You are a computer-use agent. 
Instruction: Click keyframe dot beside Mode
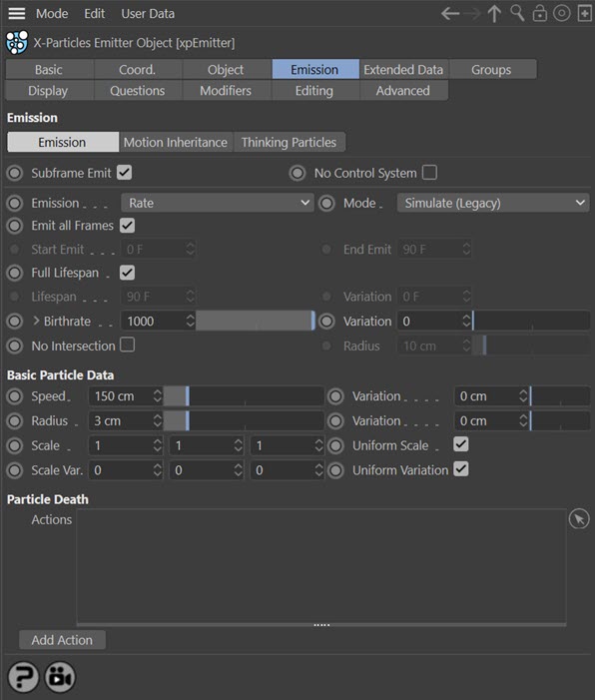pyautogui.click(x=326, y=203)
